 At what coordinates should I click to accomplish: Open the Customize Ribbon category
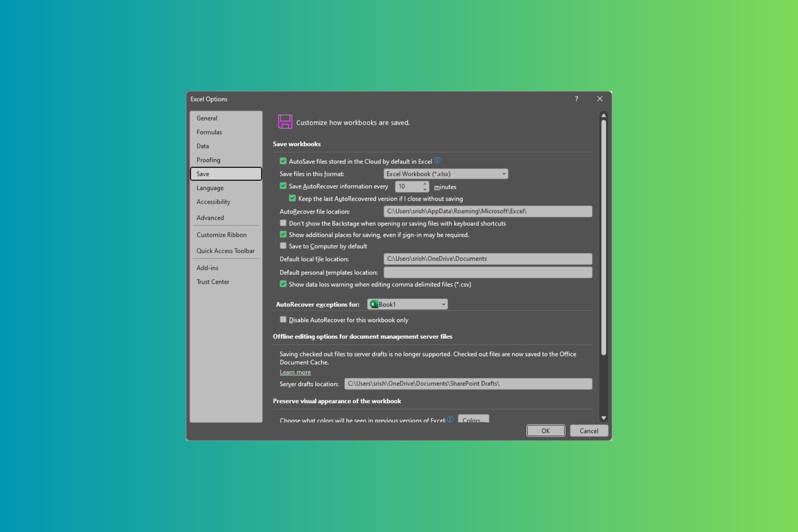click(226, 235)
